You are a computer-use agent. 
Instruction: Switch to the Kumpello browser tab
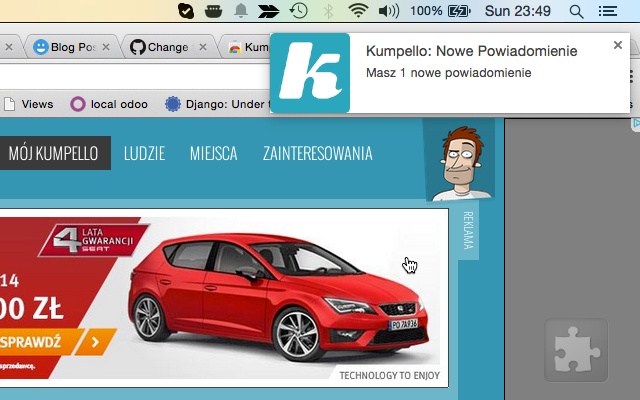pyautogui.click(x=247, y=47)
